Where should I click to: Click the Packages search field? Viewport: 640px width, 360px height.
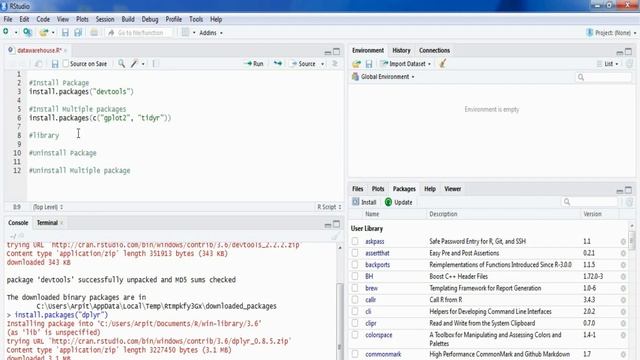pyautogui.click(x=590, y=202)
